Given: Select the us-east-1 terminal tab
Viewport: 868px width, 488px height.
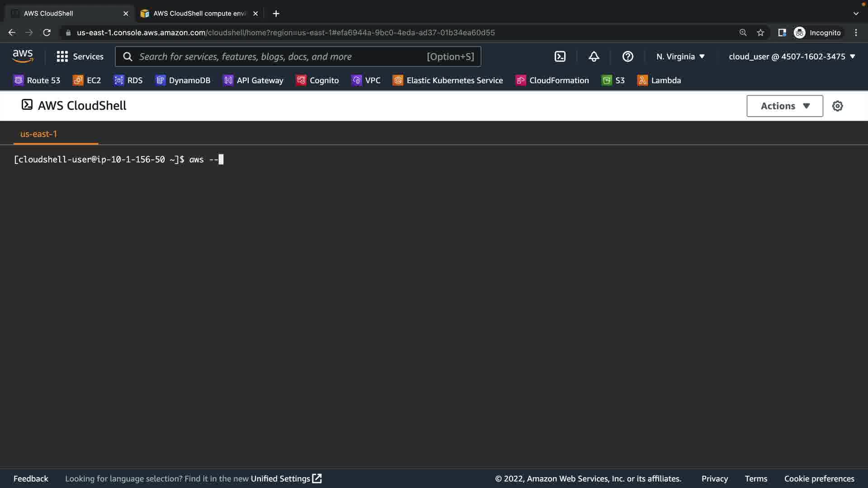Looking at the screenshot, I should [39, 134].
